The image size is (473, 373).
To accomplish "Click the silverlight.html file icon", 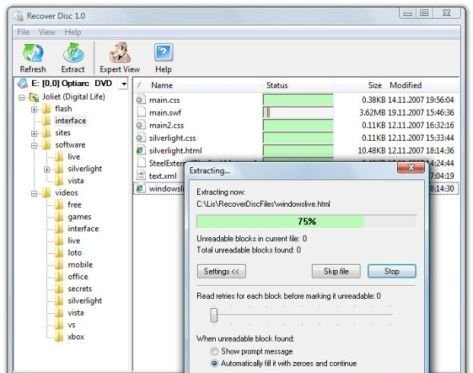I will click(141, 150).
